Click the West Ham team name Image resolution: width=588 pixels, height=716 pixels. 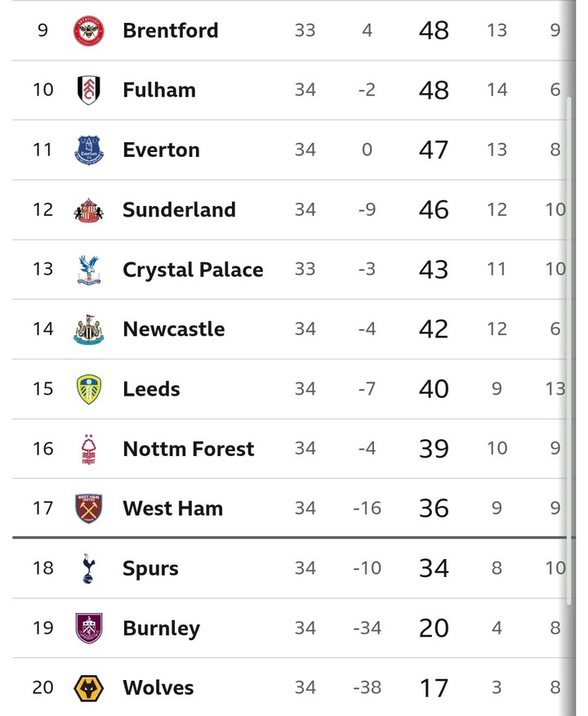tap(172, 508)
